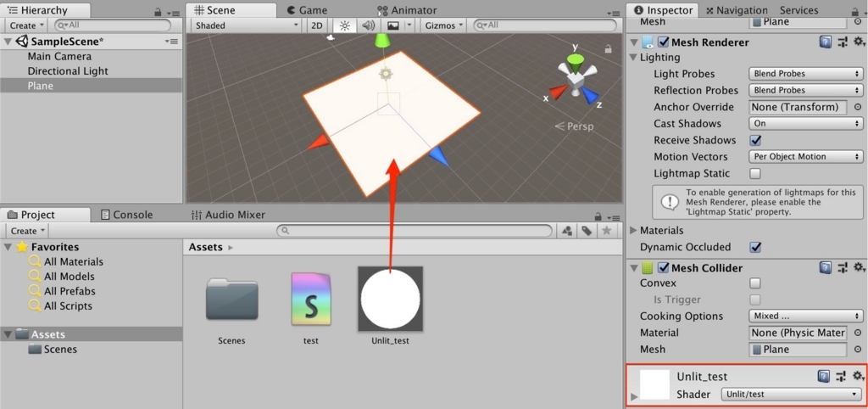Viewport: 868px width, 409px height.
Task: Open Mesh Renderer help book icon
Action: (825, 42)
